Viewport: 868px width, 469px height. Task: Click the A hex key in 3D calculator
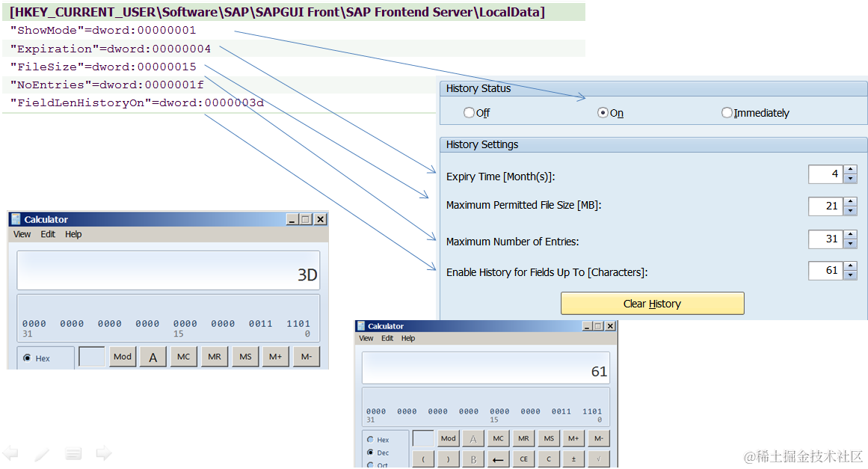coord(153,357)
